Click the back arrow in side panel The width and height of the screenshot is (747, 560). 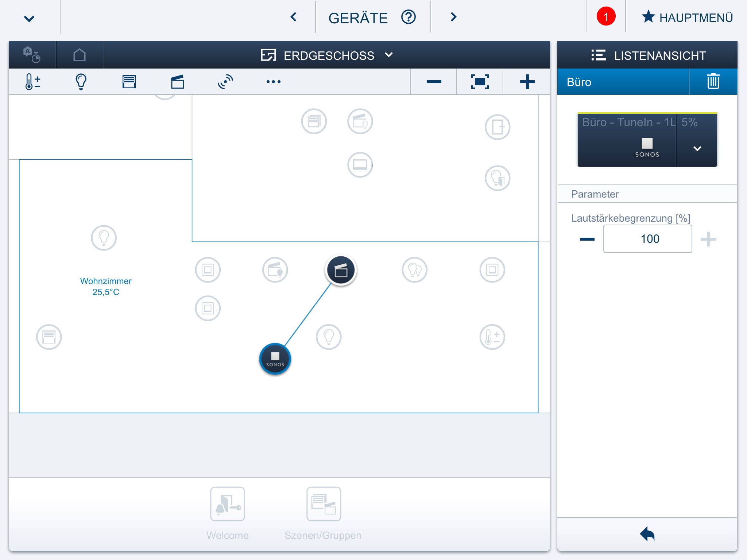point(647,534)
